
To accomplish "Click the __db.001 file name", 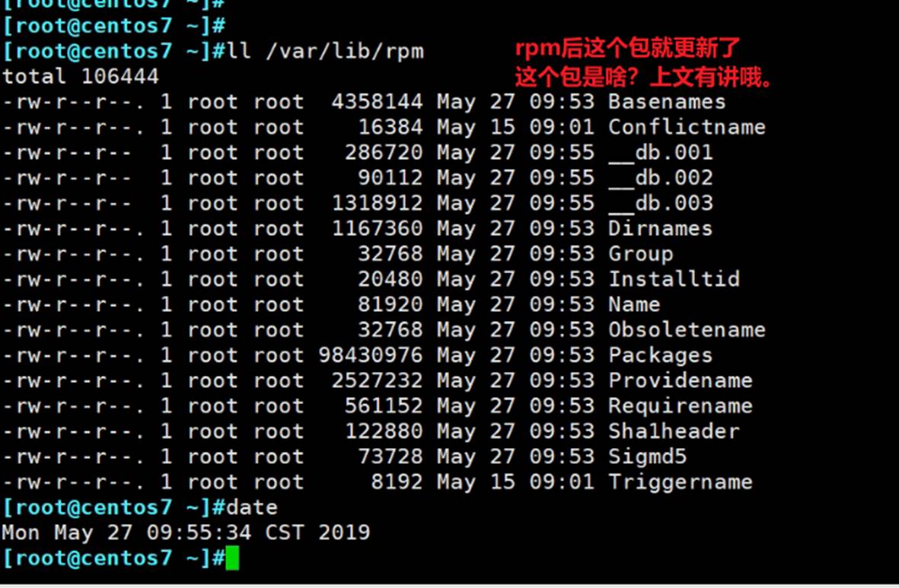I will pyautogui.click(x=660, y=152).
